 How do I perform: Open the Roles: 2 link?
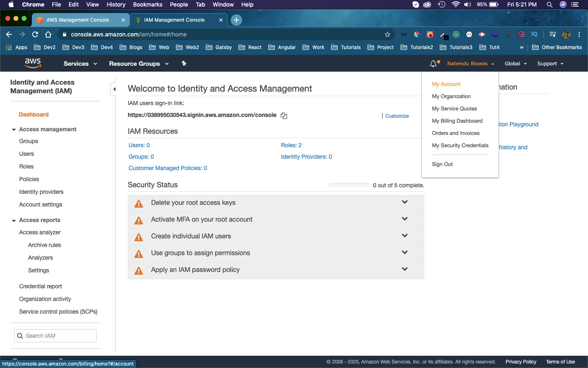[x=291, y=145]
